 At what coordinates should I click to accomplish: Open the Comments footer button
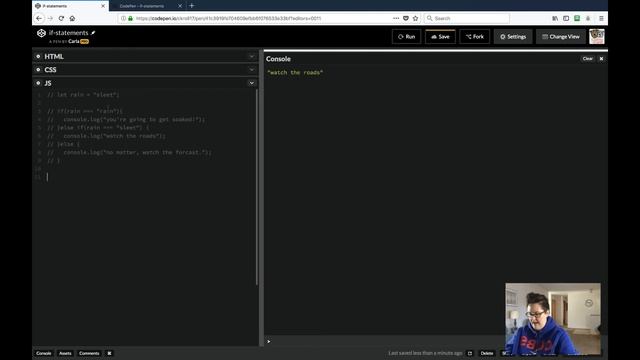(x=89, y=353)
